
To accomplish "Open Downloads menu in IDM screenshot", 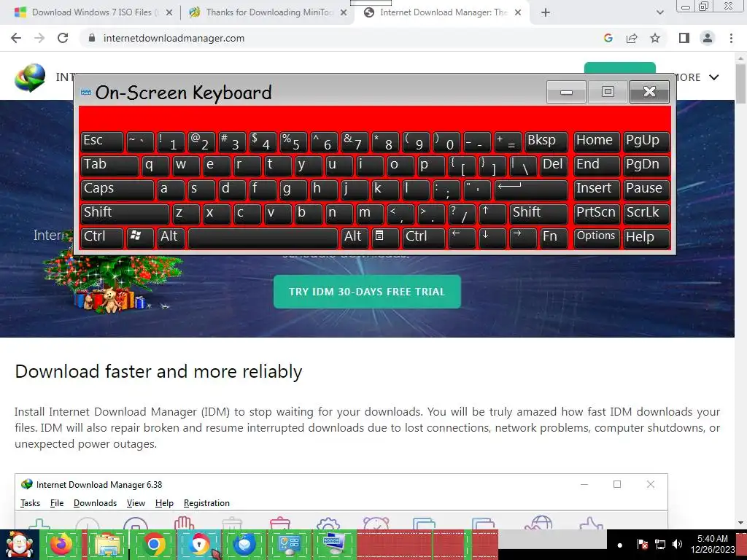I will click(95, 503).
